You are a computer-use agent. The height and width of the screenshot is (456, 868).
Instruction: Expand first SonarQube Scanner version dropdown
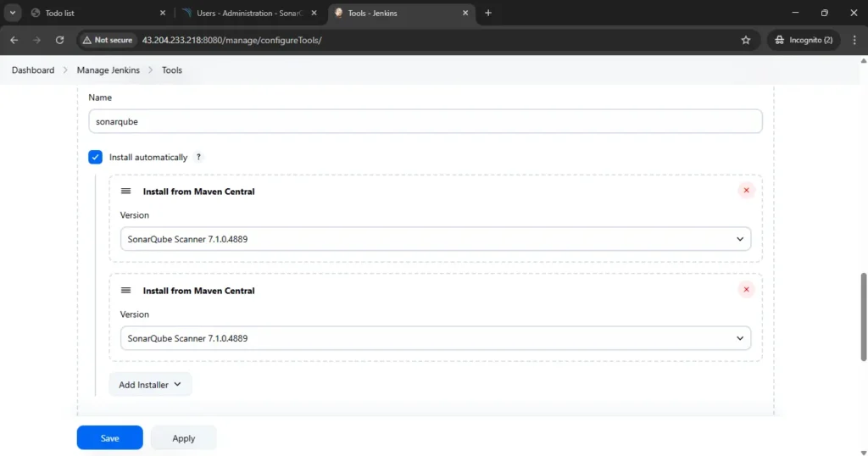435,239
